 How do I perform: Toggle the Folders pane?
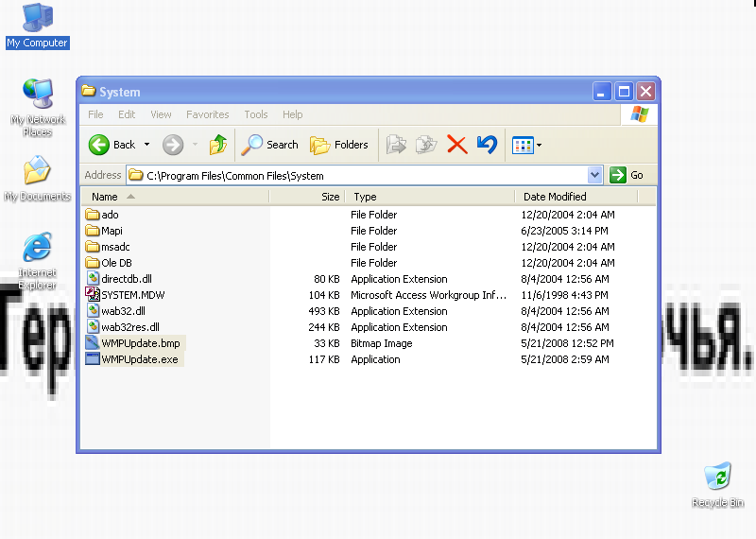click(x=339, y=145)
